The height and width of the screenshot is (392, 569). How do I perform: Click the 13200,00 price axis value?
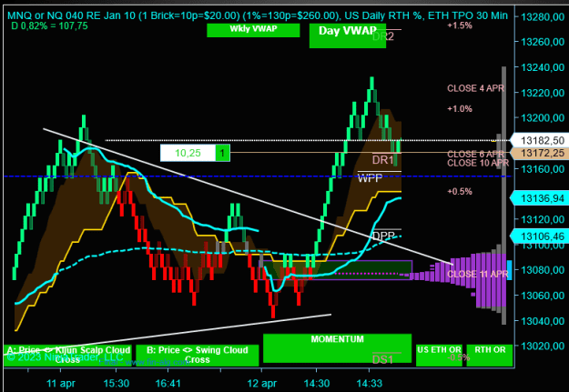pyautogui.click(x=543, y=118)
